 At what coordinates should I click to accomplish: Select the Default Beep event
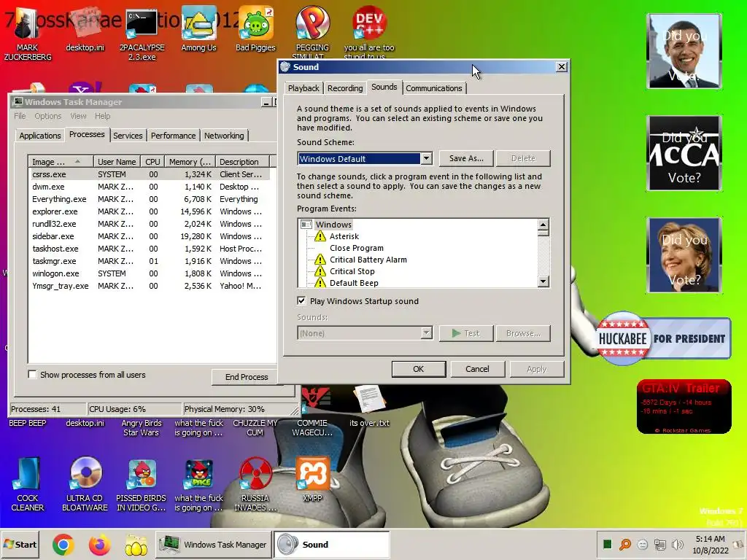point(354,283)
